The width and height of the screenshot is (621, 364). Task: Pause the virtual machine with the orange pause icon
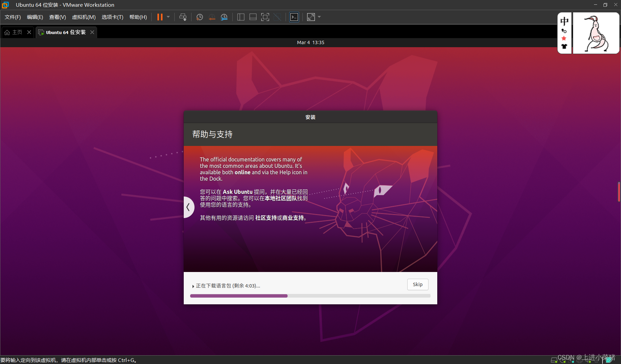(160, 17)
